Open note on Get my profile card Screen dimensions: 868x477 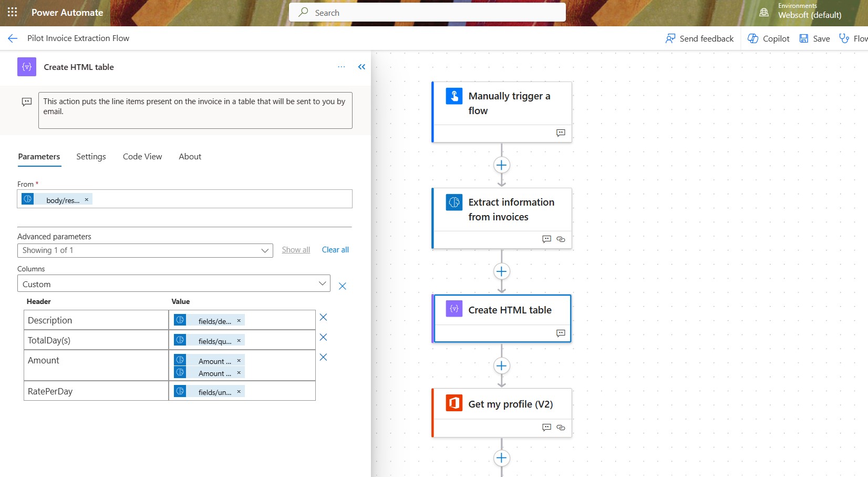click(x=546, y=427)
